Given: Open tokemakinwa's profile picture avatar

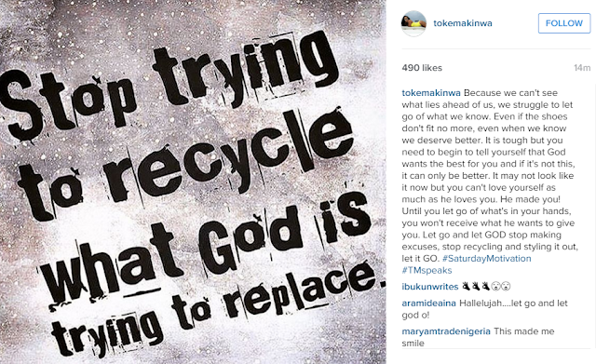Looking at the screenshot, I should (413, 23).
